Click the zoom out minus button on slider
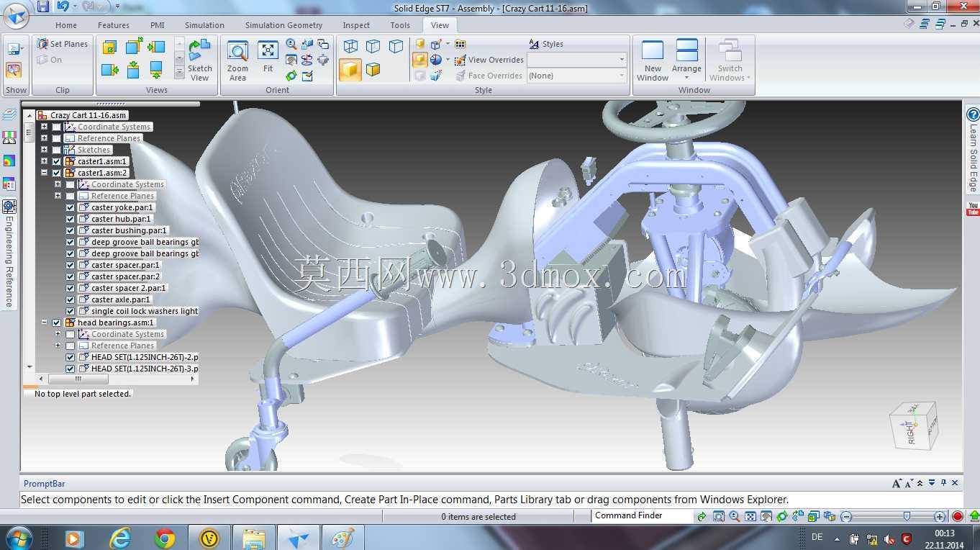The image size is (980, 550). coord(846,516)
